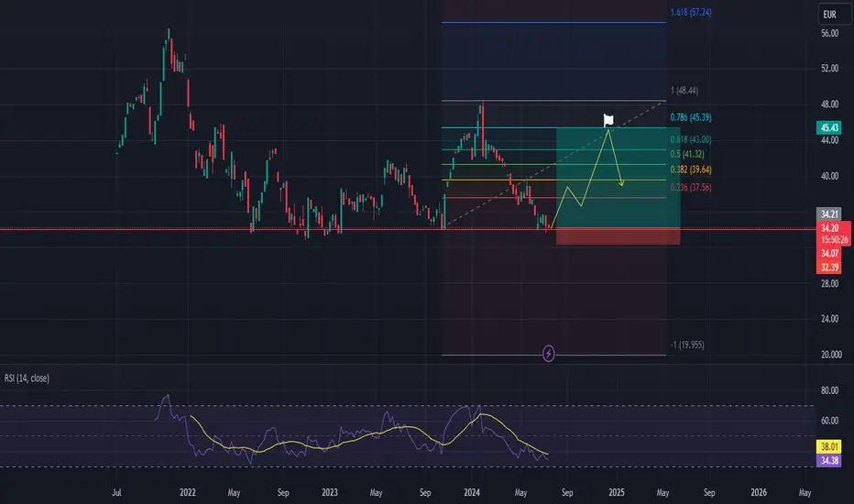The height and width of the screenshot is (504, 854).
Task: Click the 2024 label on time axis
Action: click(472, 493)
